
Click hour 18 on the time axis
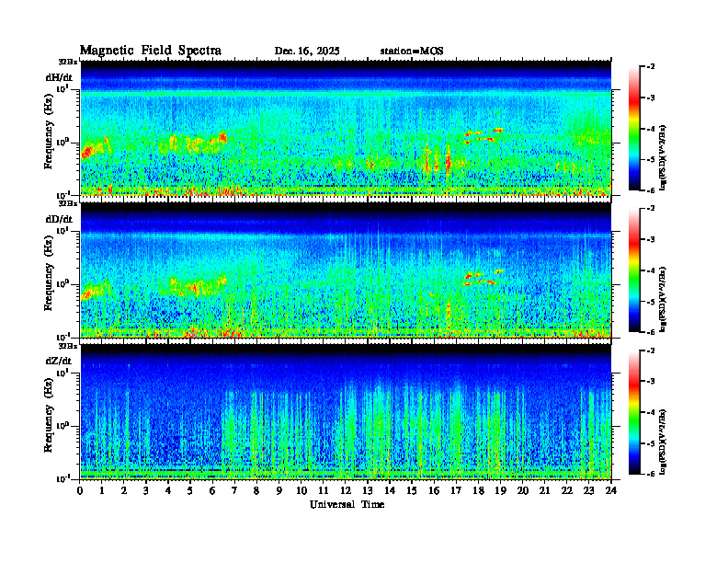[x=478, y=490]
